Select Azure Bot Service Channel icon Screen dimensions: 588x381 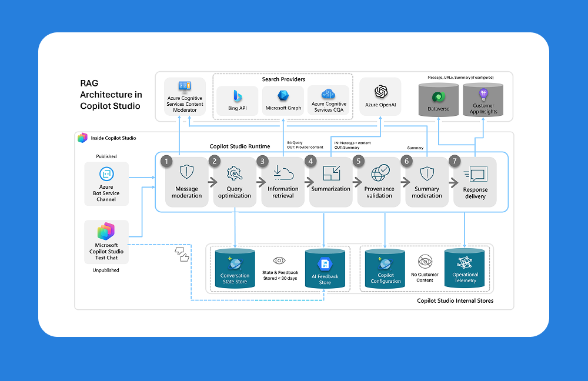[106, 174]
